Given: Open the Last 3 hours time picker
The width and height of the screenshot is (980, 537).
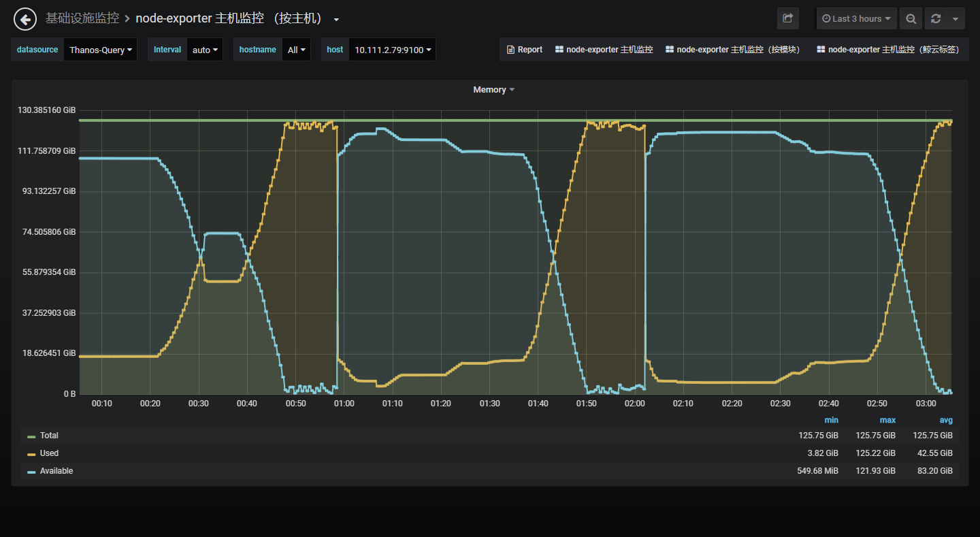Looking at the screenshot, I should (857, 18).
